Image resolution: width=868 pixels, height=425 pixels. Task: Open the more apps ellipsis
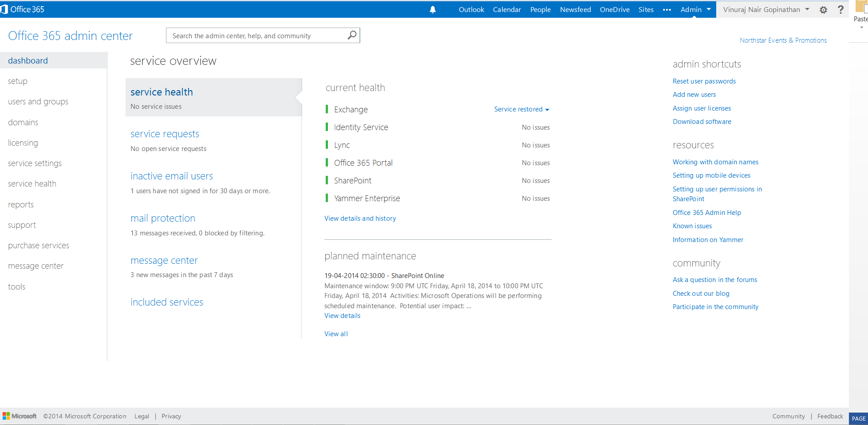tap(667, 10)
